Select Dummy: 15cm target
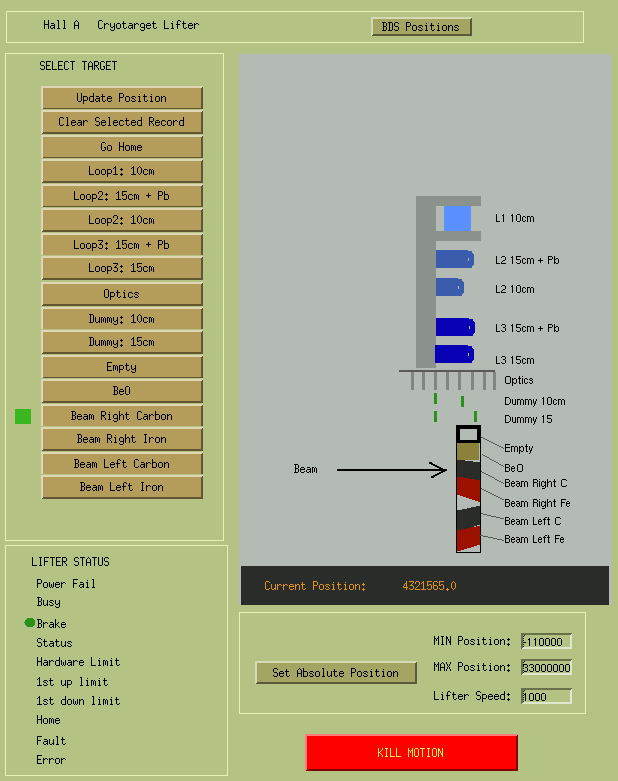This screenshot has width=618, height=781. (122, 342)
